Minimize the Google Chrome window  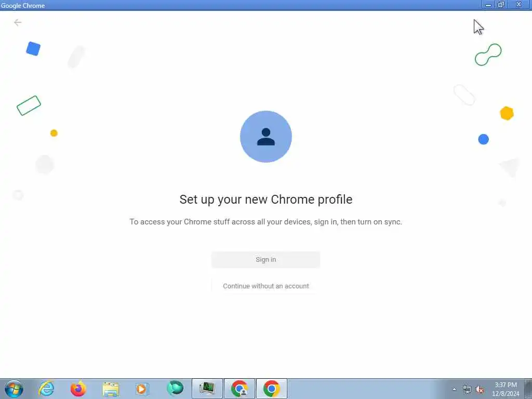[488, 5]
